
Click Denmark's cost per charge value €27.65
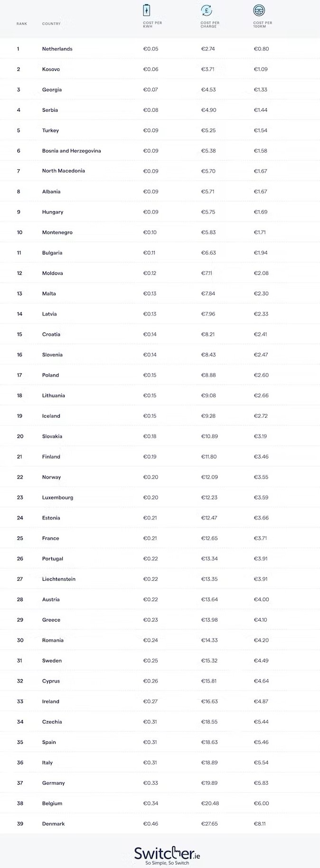(x=209, y=824)
